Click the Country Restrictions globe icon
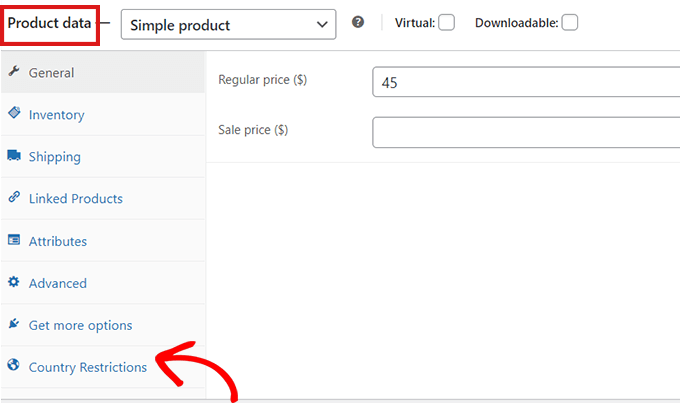The width and height of the screenshot is (680, 403). (14, 366)
